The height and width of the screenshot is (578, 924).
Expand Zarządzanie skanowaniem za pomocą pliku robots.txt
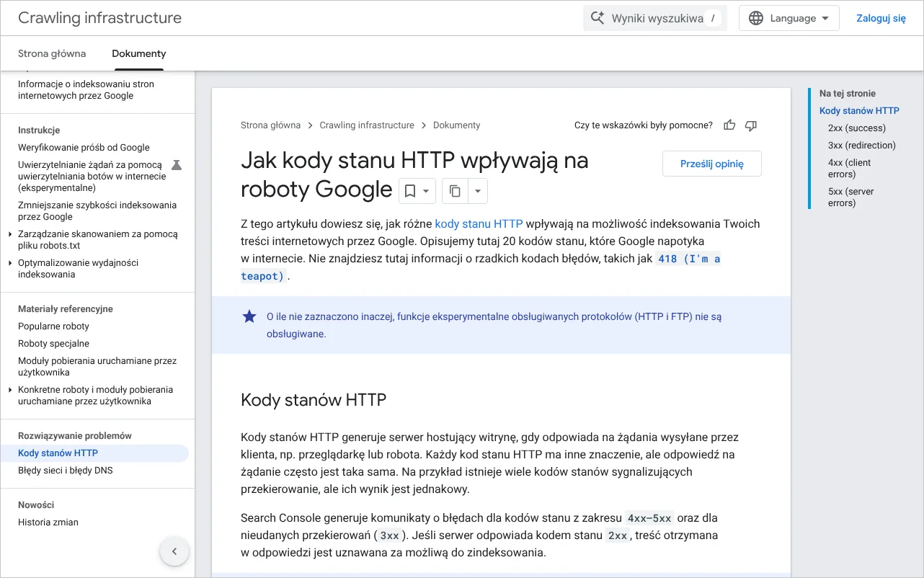[10, 234]
